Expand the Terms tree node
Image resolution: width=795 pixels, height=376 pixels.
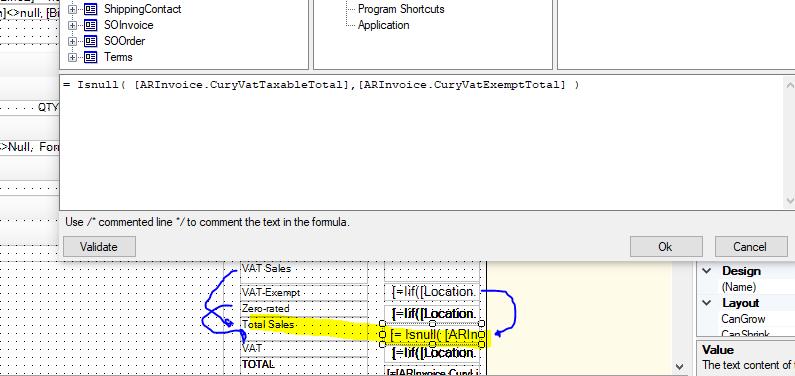(73, 57)
